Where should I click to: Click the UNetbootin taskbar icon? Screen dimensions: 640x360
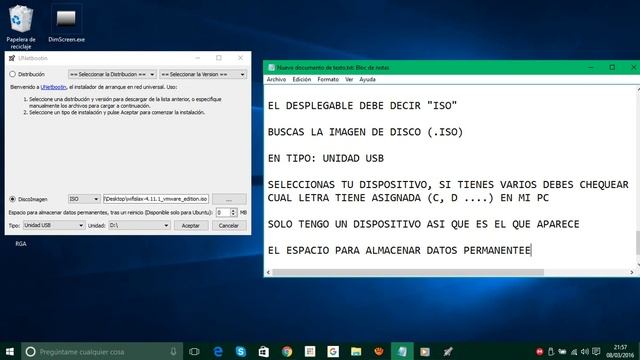[x=448, y=351]
